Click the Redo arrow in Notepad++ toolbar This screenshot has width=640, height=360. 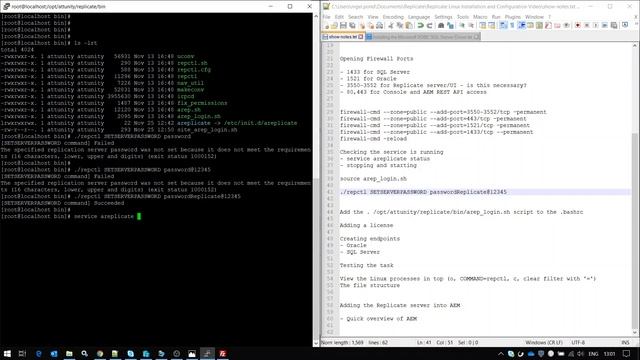tap(429, 25)
